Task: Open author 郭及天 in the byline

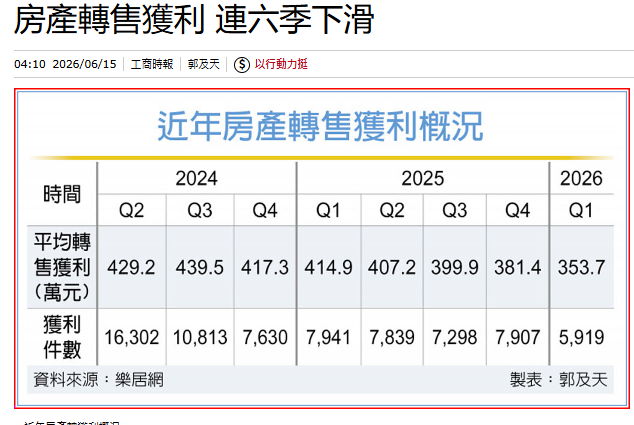Action: point(203,64)
